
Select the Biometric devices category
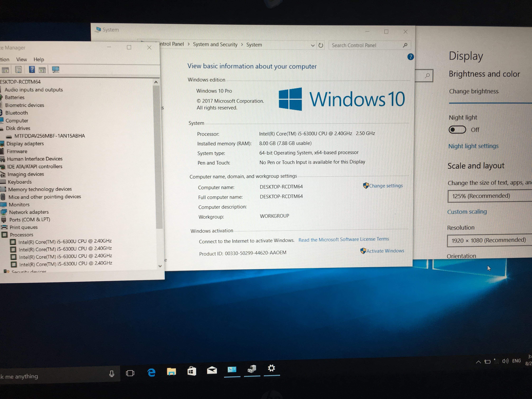coord(25,105)
